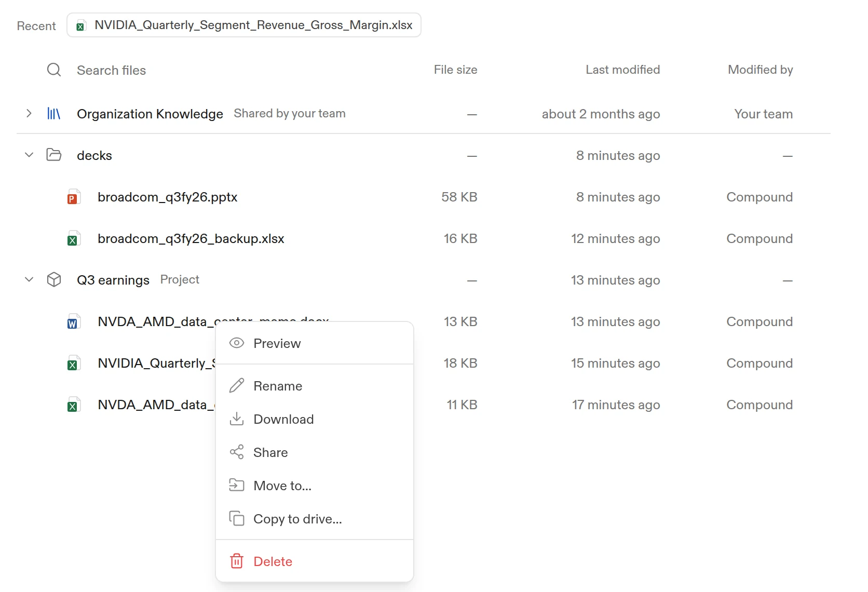Click the 'about 2 months ago' timestamp
868x592 pixels.
[x=601, y=114]
